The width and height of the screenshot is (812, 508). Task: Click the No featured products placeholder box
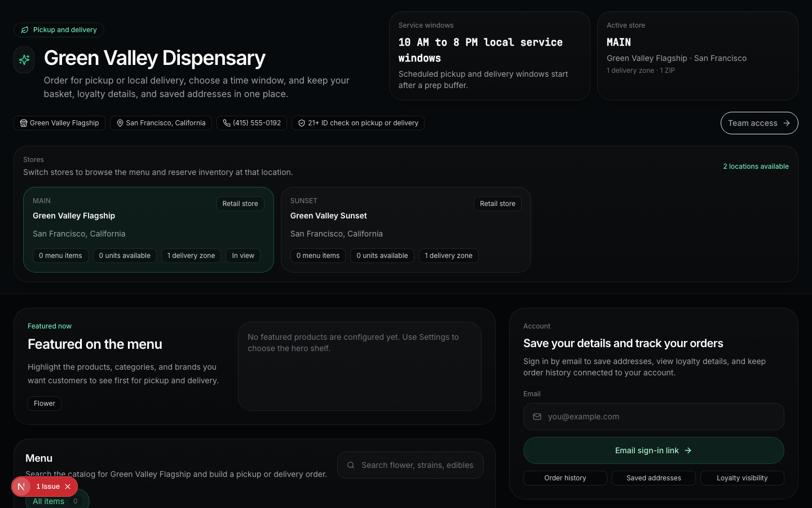pos(360,366)
